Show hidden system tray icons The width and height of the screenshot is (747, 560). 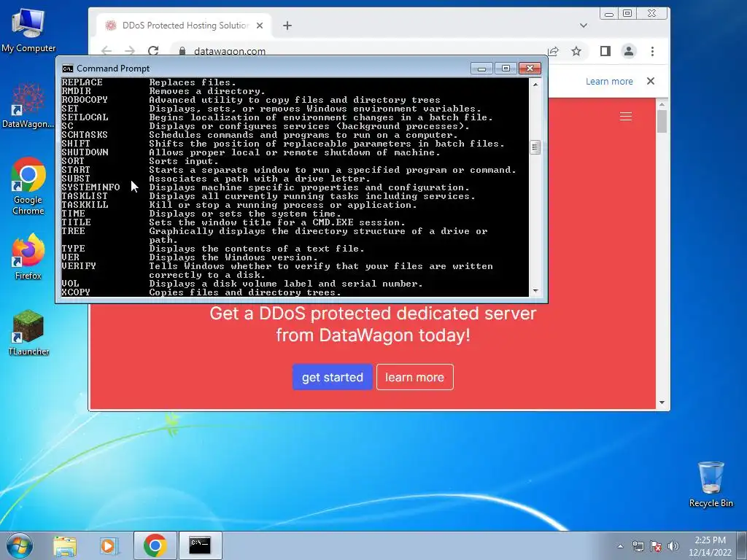620,546
